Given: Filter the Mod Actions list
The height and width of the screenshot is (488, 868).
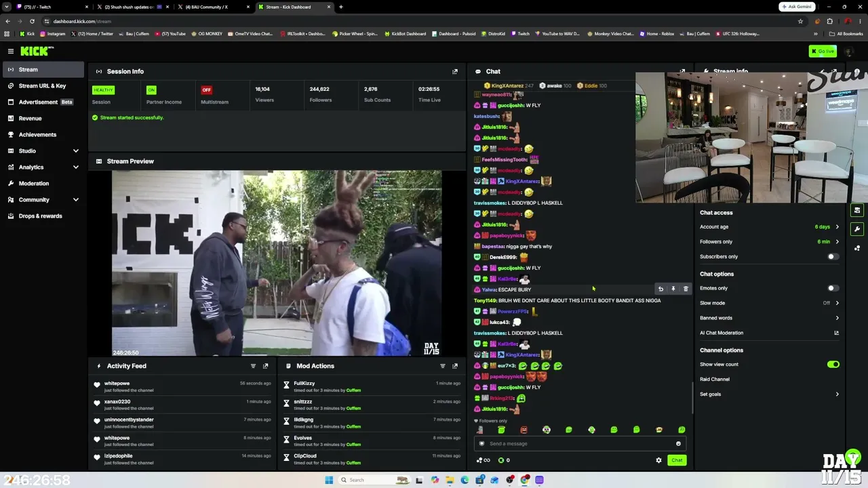Looking at the screenshot, I should 443,366.
